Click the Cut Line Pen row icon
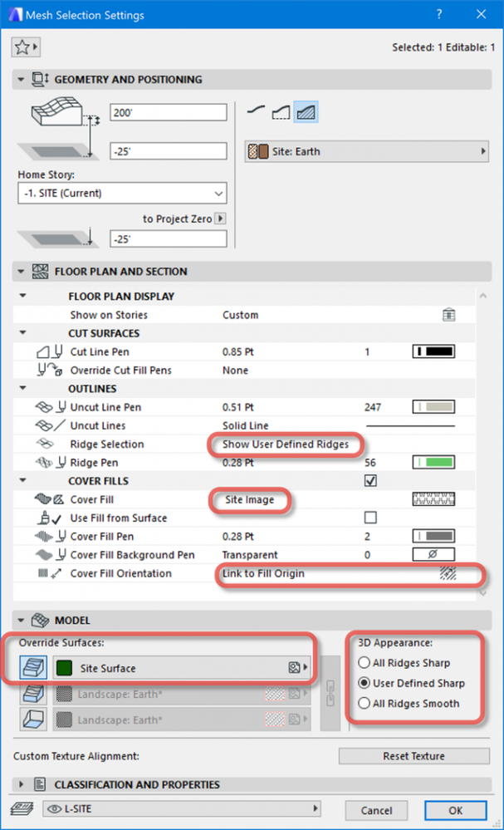This screenshot has height=830, width=504. click(49, 351)
